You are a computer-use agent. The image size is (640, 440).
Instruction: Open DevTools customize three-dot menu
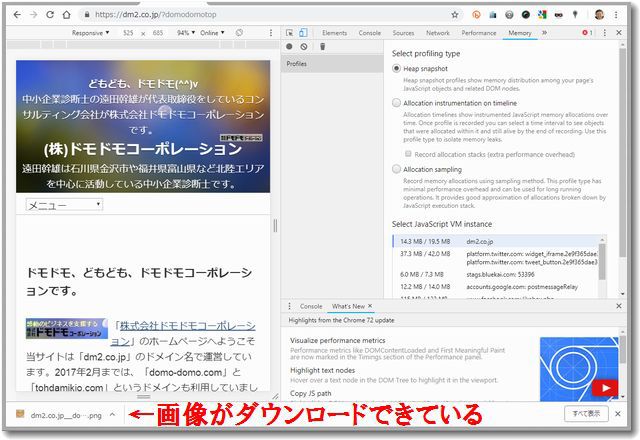(x=605, y=33)
